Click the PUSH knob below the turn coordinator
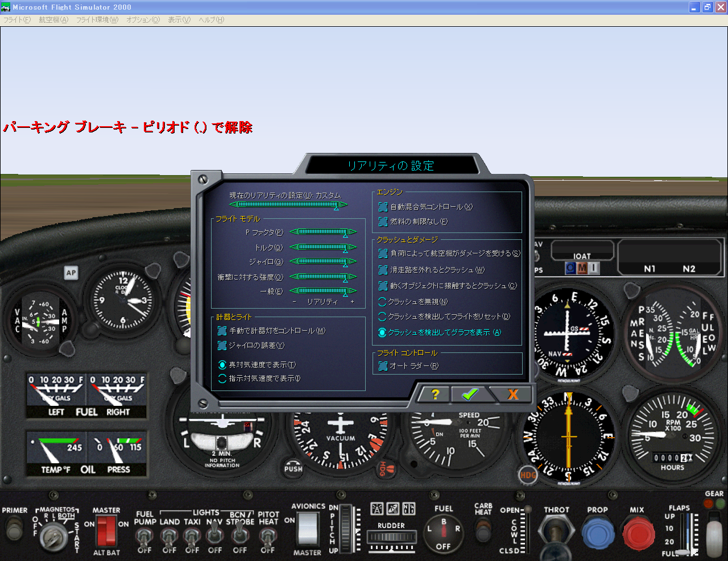728x561 pixels. [x=293, y=468]
